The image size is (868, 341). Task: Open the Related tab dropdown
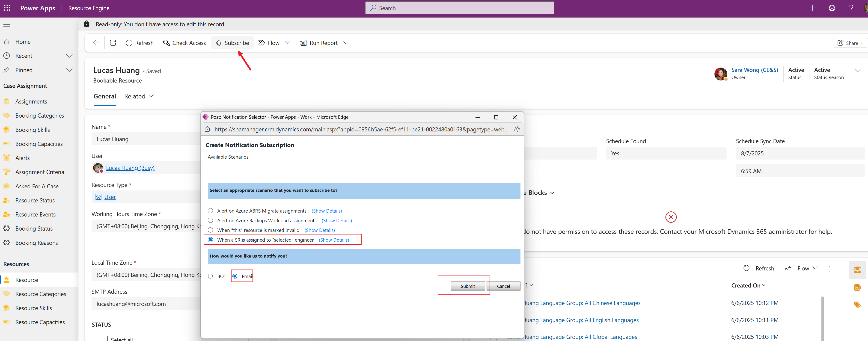[139, 96]
